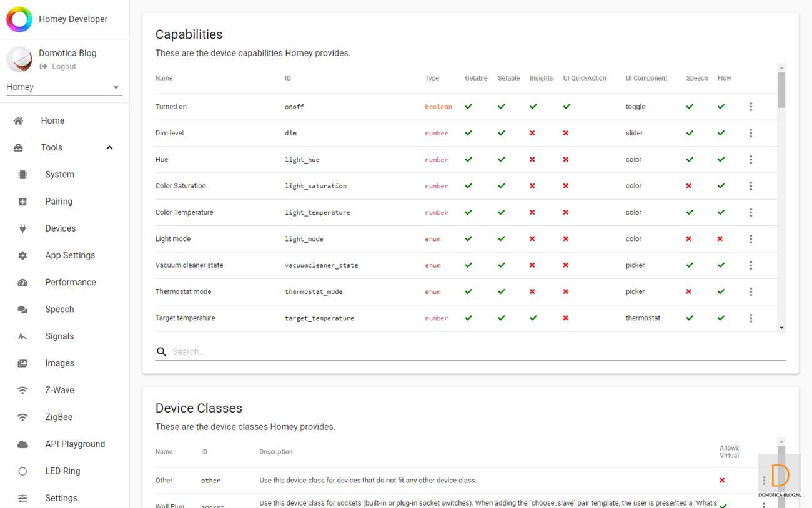Click the Capabilities table scrollbar down arrow

[x=781, y=328]
